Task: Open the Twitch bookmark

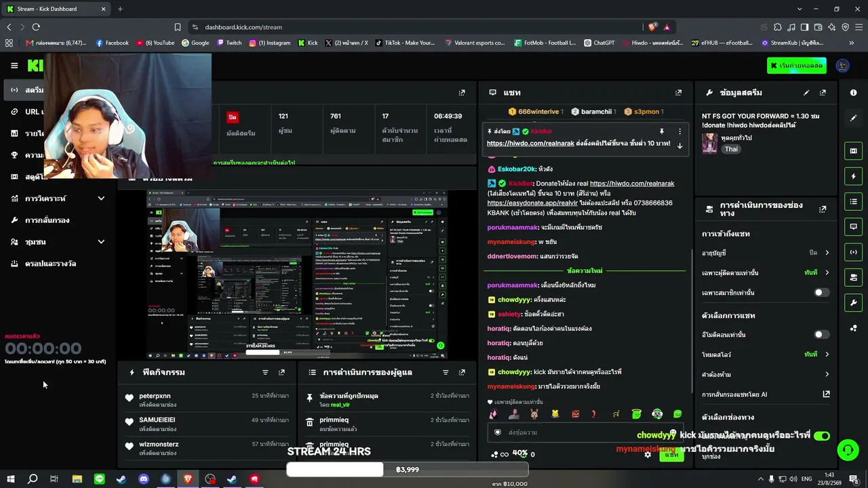Action: coord(229,43)
